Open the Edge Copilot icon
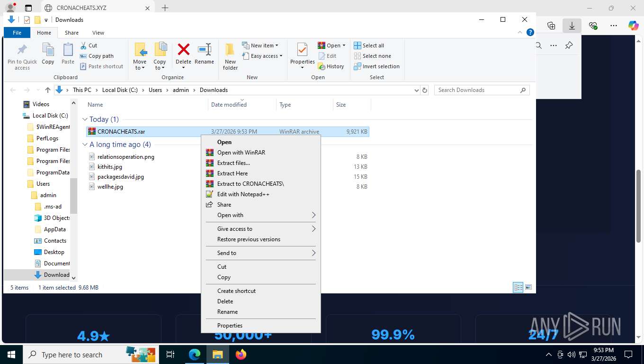Image resolution: width=644 pixels, height=364 pixels. click(x=633, y=26)
